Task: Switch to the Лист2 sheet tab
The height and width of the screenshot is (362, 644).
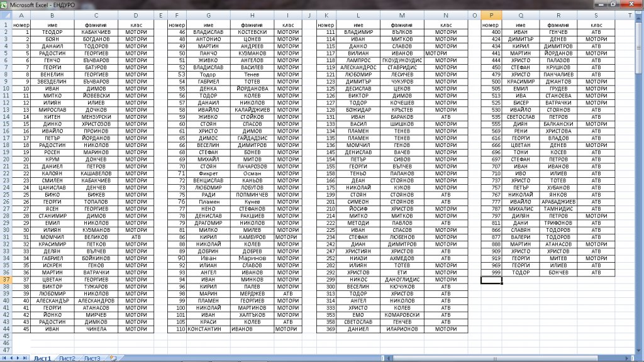Action: pos(67,358)
